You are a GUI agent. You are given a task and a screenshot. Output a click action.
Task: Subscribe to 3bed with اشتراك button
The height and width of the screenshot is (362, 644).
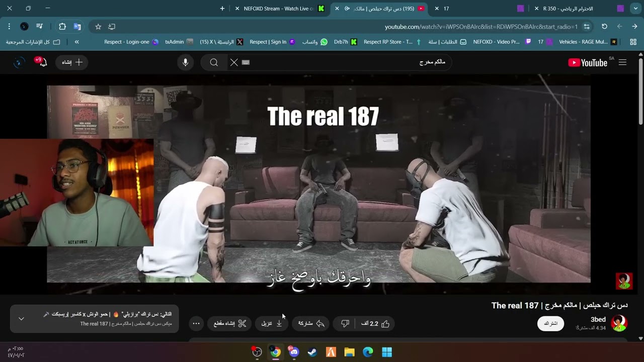(551, 323)
